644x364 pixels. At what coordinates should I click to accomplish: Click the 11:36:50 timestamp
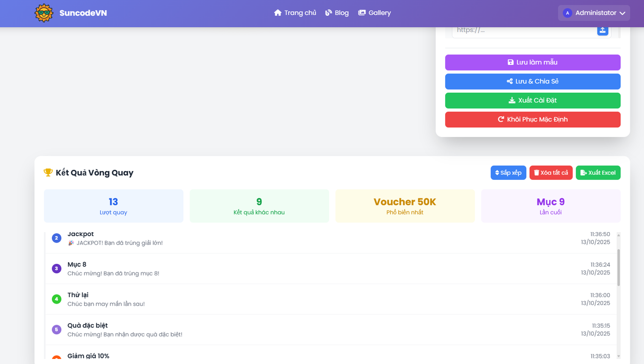(600, 235)
